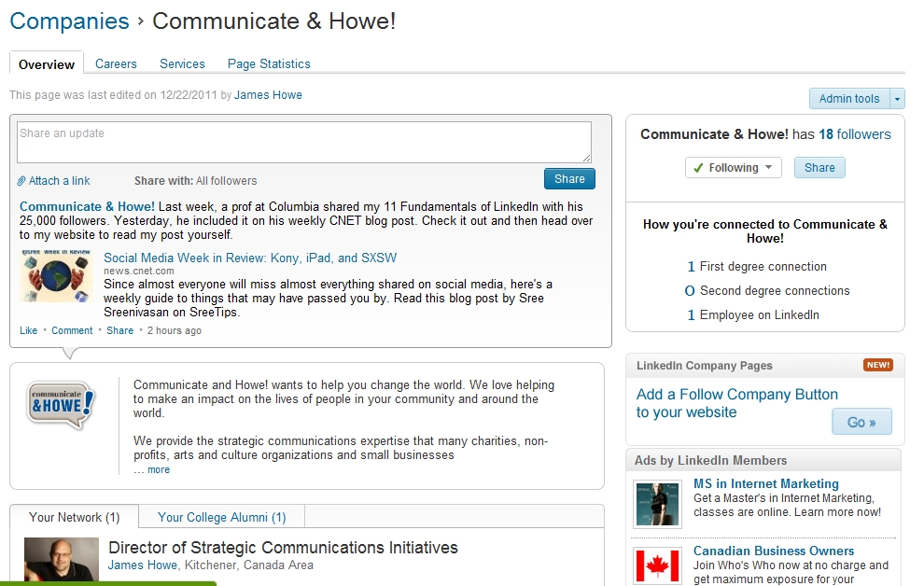Click Add a Follow Company Button link
This screenshot has height=586, width=924.
click(x=736, y=403)
